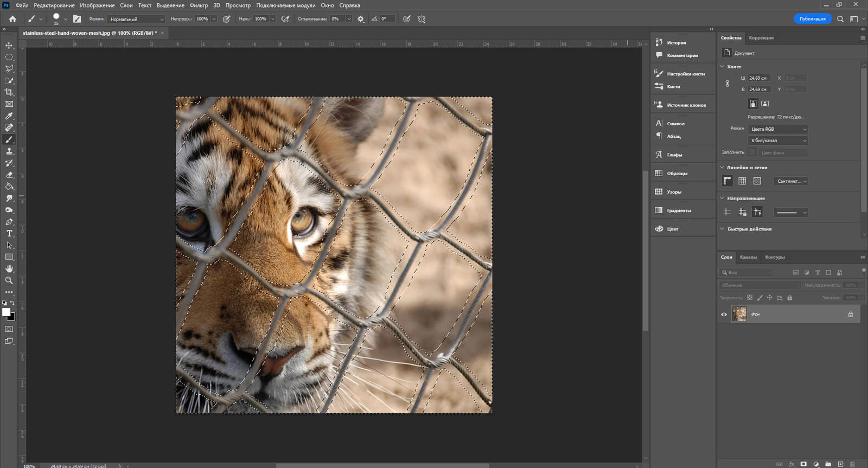
Task: Select the Crop tool
Action: [x=9, y=92]
